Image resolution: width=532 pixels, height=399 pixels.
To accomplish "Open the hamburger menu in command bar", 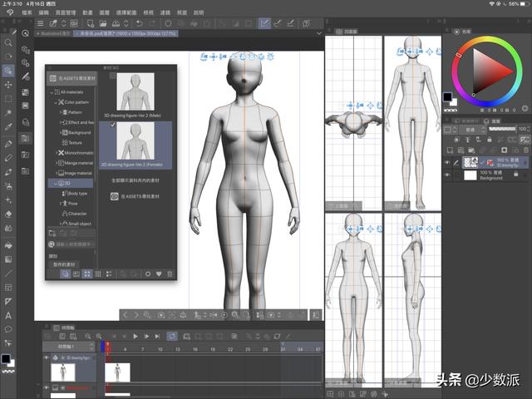I will 41,23.
